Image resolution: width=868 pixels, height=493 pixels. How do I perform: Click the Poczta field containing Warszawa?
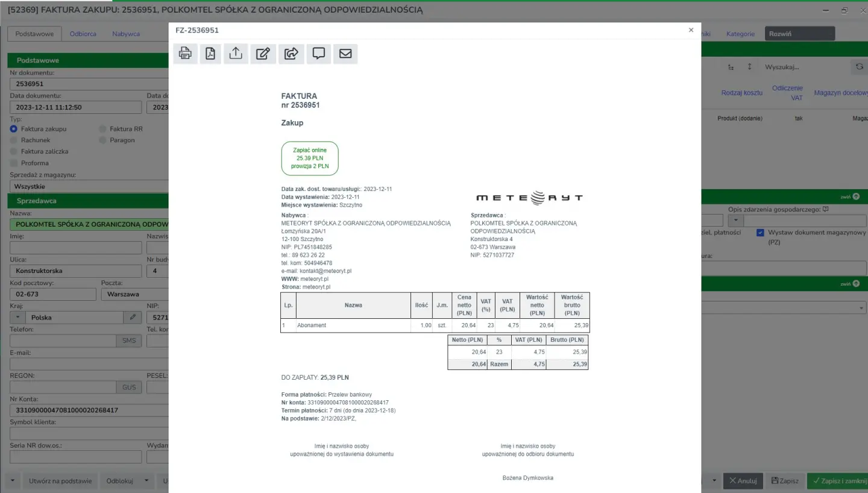134,294
